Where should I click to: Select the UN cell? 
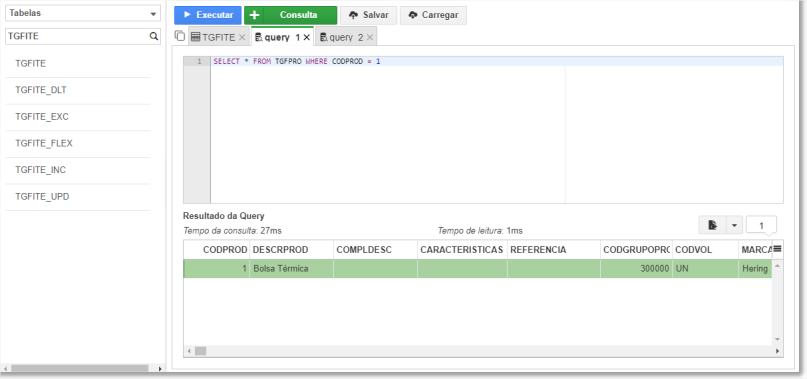[706, 269]
